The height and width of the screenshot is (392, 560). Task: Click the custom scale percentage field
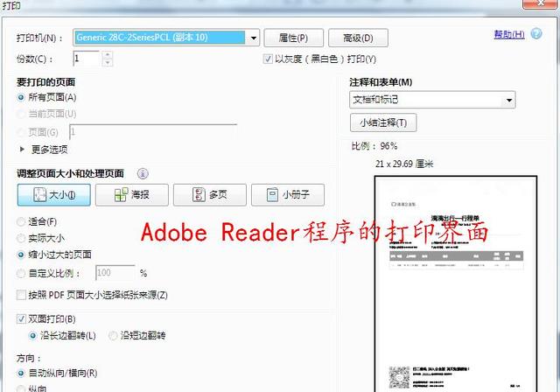115,273
